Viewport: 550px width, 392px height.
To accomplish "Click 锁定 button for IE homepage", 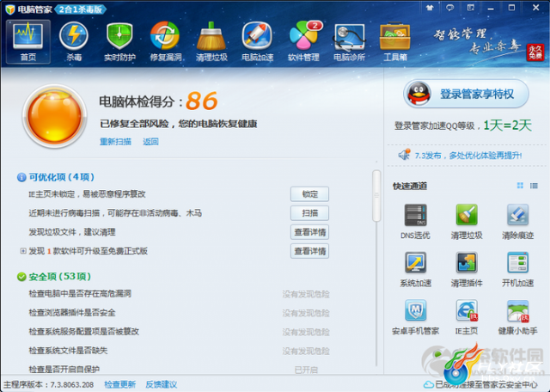I will click(x=309, y=194).
